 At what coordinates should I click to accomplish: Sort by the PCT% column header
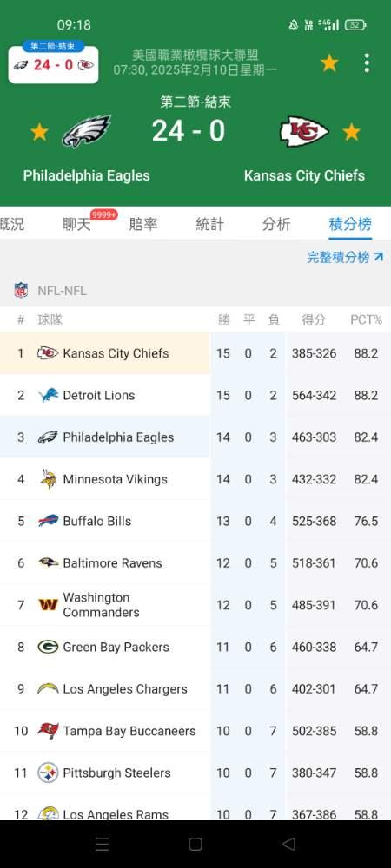[x=366, y=319]
